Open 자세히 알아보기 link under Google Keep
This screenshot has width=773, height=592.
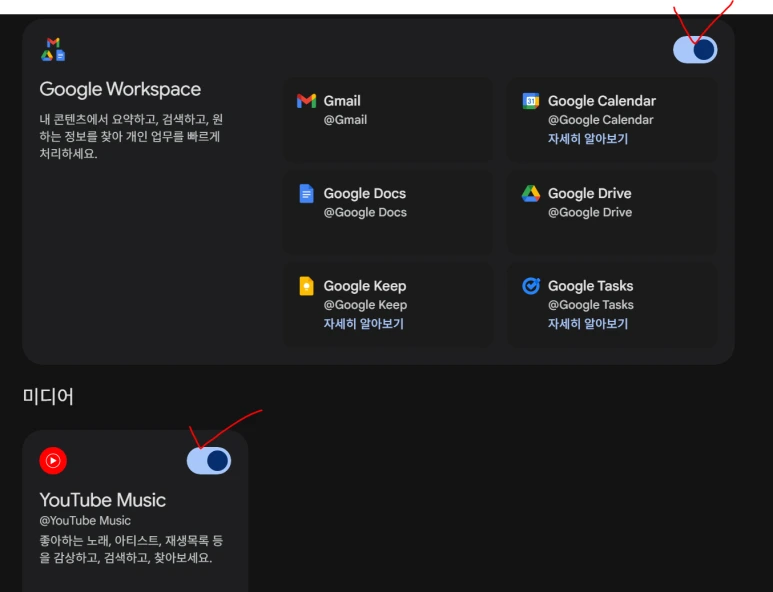[363, 324]
